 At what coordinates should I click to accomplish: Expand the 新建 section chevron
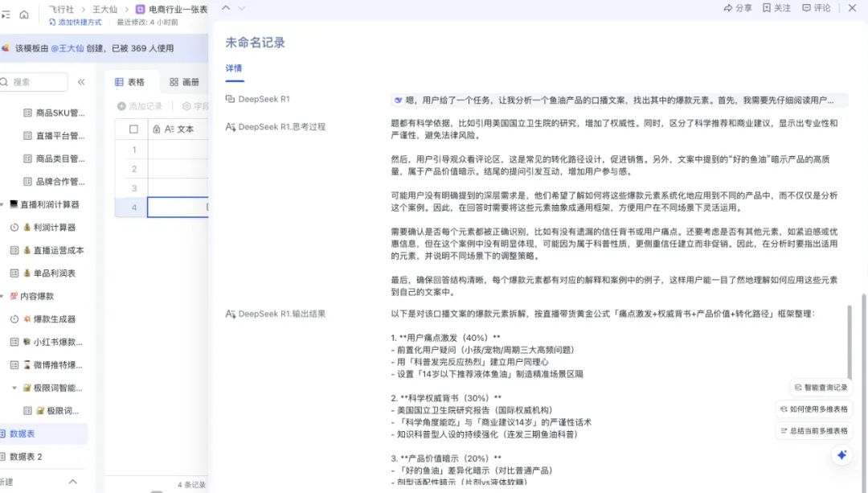[x=72, y=482]
